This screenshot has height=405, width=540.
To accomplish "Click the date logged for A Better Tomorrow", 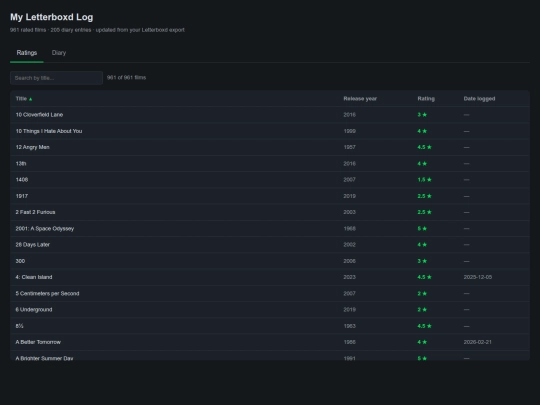I will [478, 342].
